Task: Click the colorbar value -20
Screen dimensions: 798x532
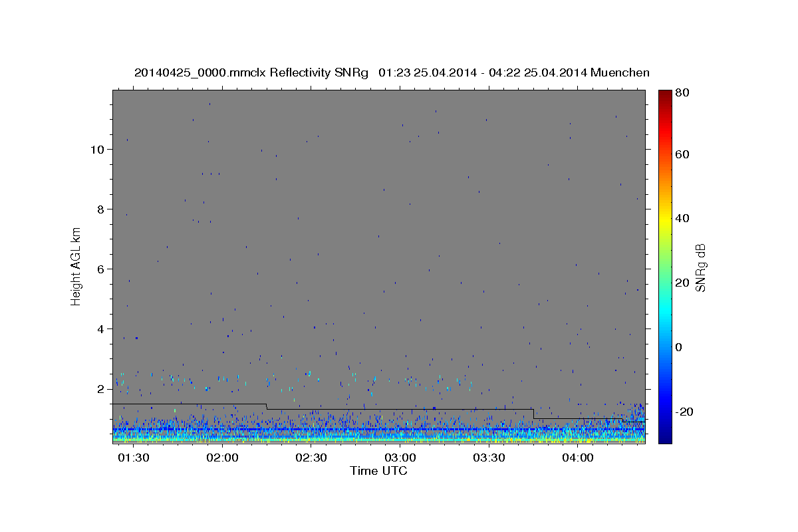Action: click(683, 412)
